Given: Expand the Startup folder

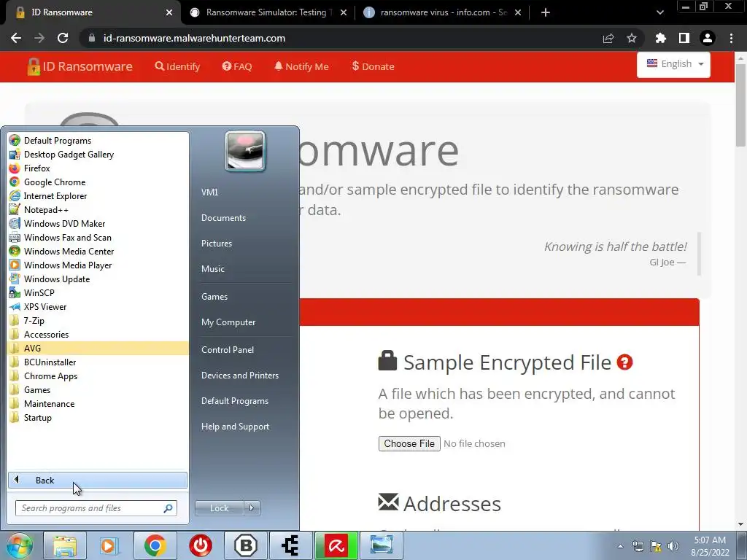Looking at the screenshot, I should [x=98, y=418].
